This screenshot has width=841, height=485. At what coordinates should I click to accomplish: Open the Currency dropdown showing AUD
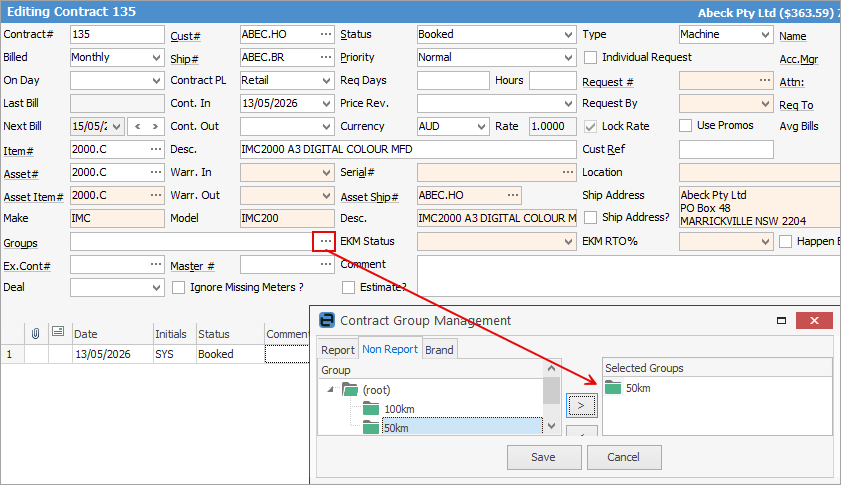click(x=481, y=127)
